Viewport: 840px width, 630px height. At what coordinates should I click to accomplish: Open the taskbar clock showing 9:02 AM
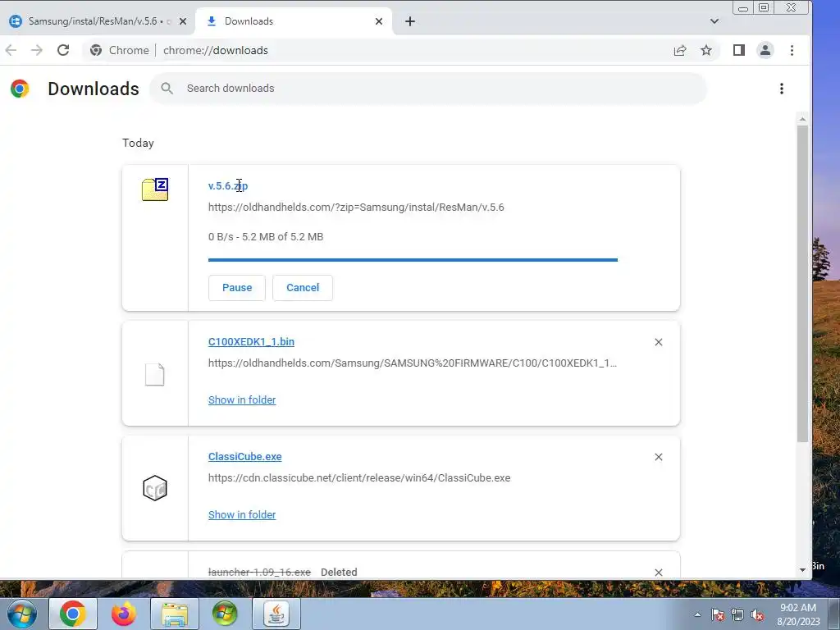tap(798, 614)
